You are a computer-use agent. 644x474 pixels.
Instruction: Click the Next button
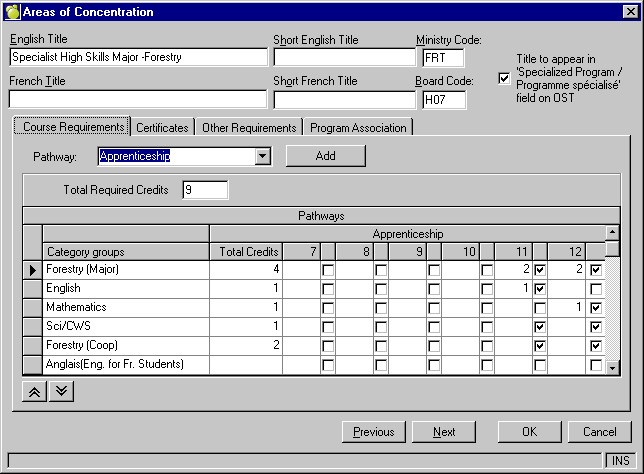pyautogui.click(x=444, y=432)
